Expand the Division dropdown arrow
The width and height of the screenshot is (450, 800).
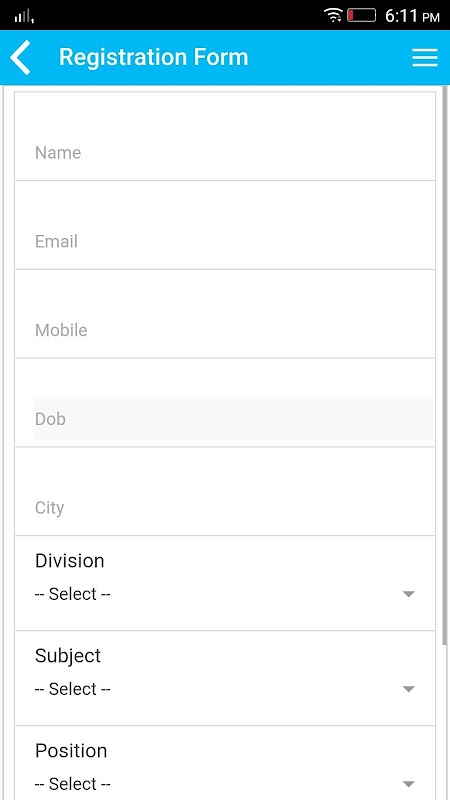[x=409, y=594]
